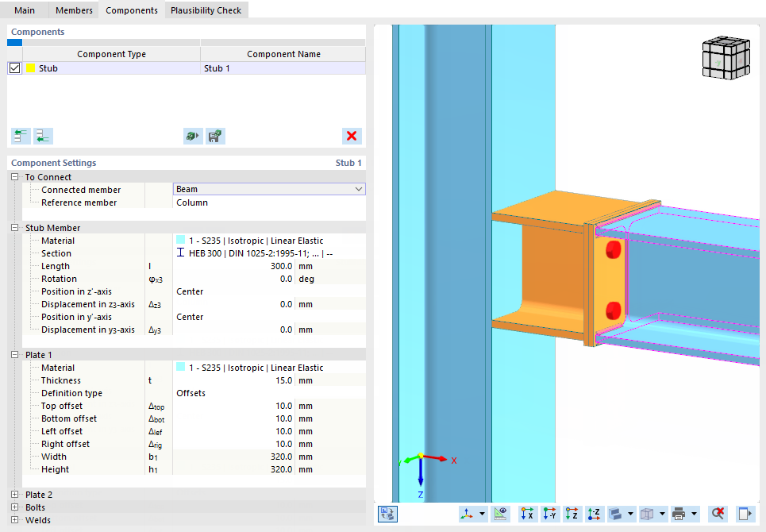Delete the component using the red X button

click(352, 136)
